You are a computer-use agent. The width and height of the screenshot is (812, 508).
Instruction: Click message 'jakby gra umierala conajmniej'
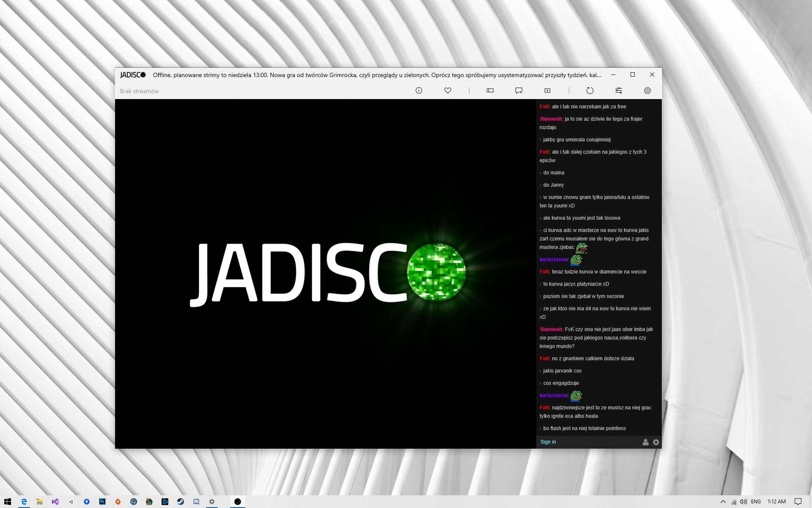click(x=577, y=140)
